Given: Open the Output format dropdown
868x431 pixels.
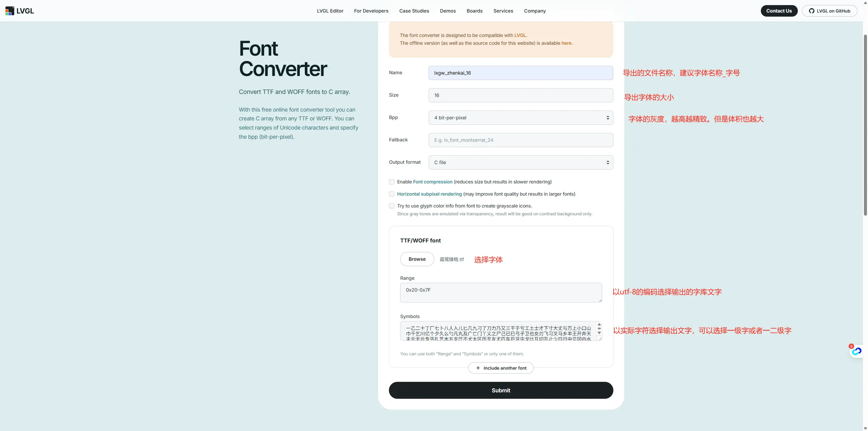Looking at the screenshot, I should pos(520,162).
